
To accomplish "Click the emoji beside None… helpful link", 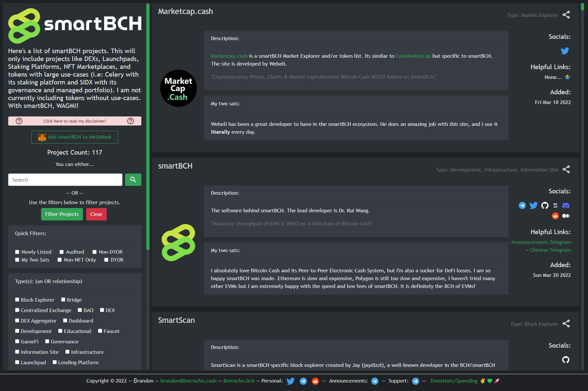I will (567, 77).
